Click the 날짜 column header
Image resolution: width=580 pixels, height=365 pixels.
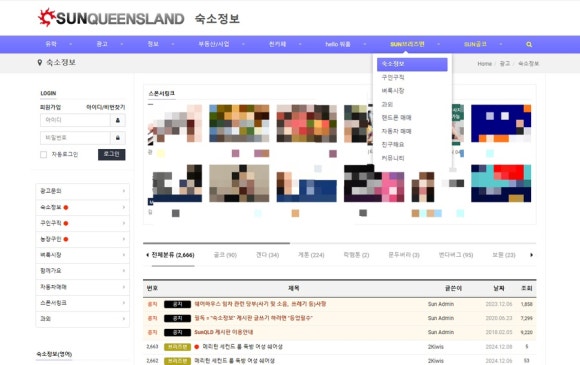pos(499,288)
